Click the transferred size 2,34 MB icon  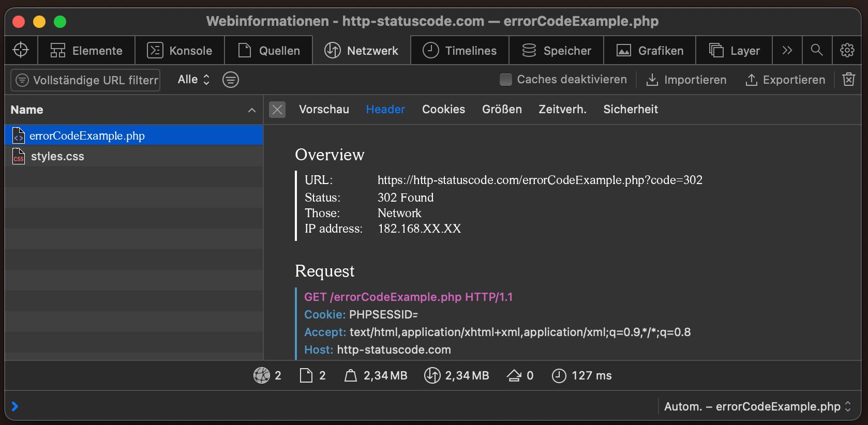[432, 375]
